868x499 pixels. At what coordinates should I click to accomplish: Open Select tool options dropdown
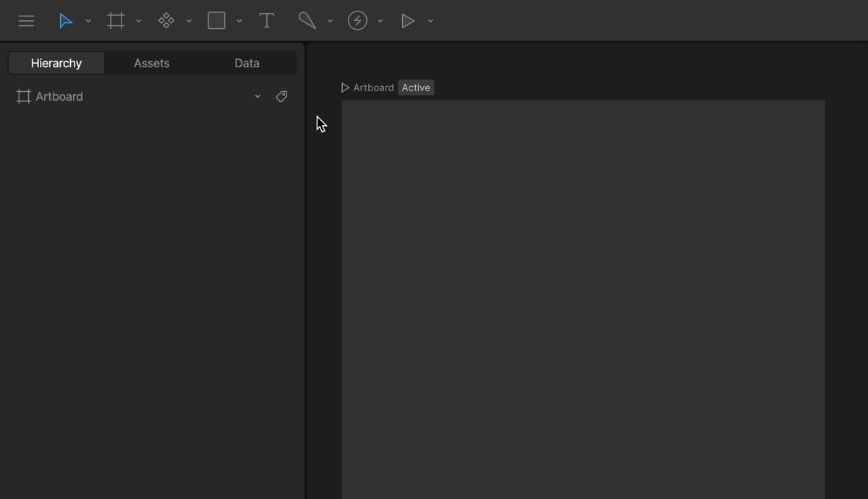click(88, 21)
